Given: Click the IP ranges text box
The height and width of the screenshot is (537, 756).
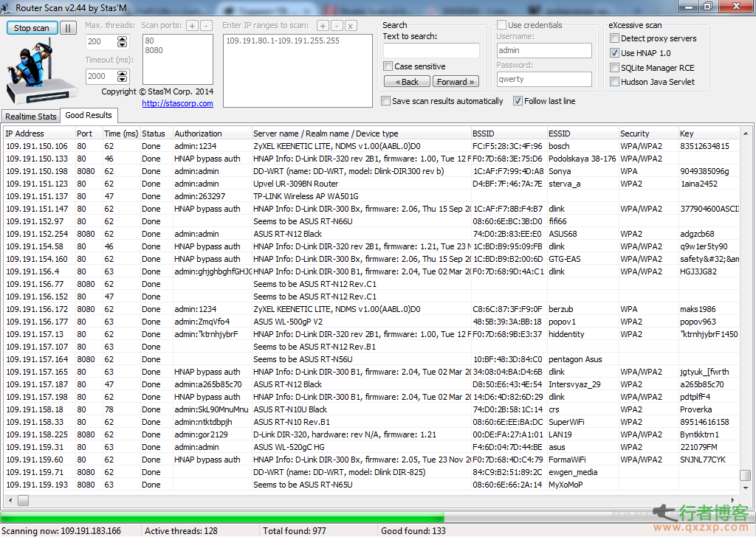Looking at the screenshot, I should [298, 71].
